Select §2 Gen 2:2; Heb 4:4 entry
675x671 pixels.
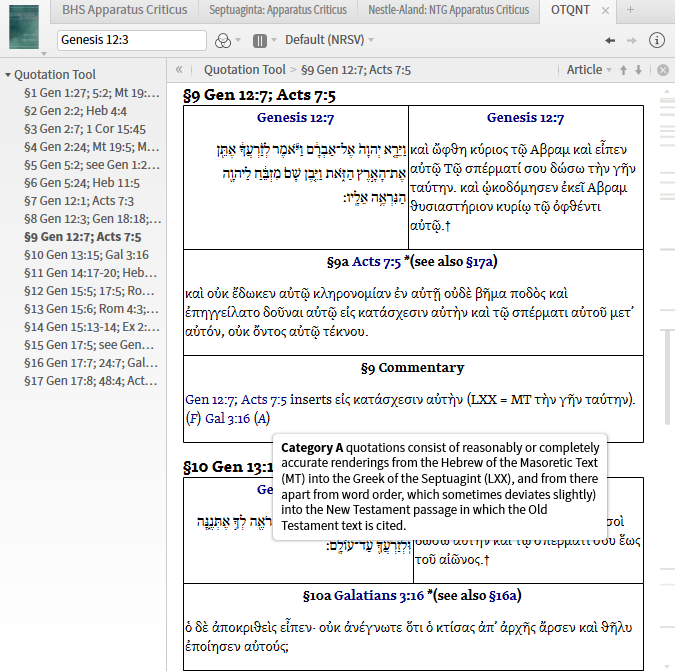[75, 111]
